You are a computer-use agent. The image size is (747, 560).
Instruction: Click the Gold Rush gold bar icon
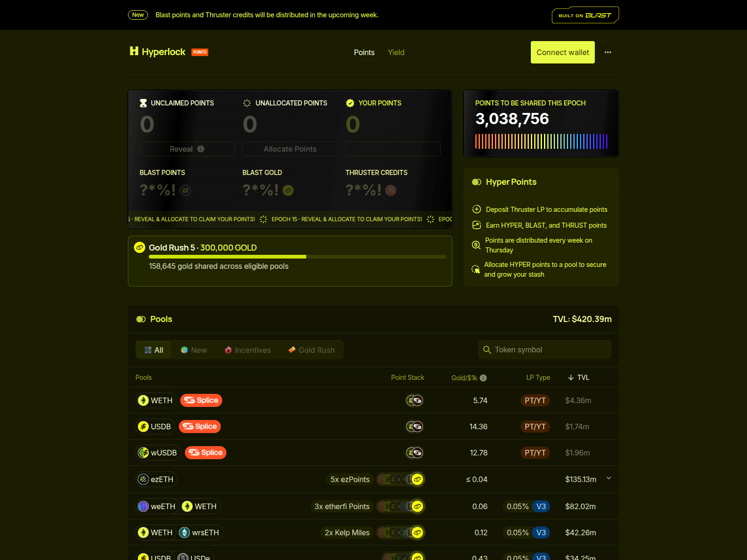(292, 349)
